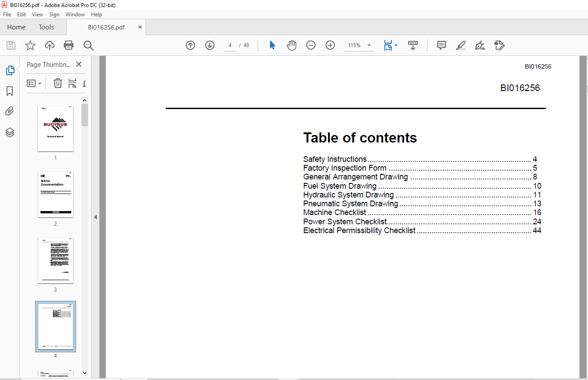
Task: Open Electrical Permissibility Checklist contents entry
Action: [422, 230]
